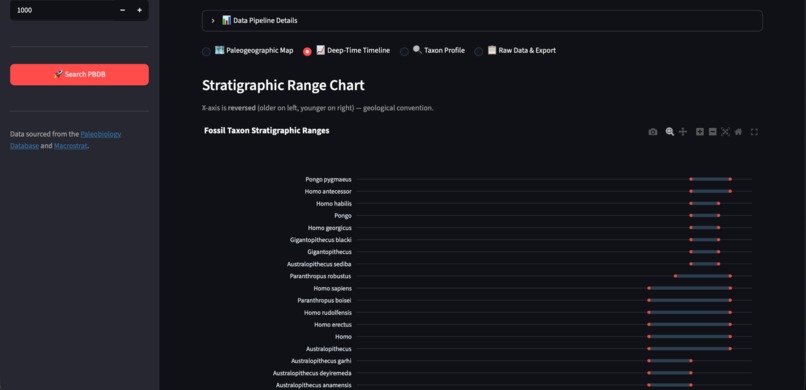Click the Paranthropus boisei label

click(x=324, y=301)
